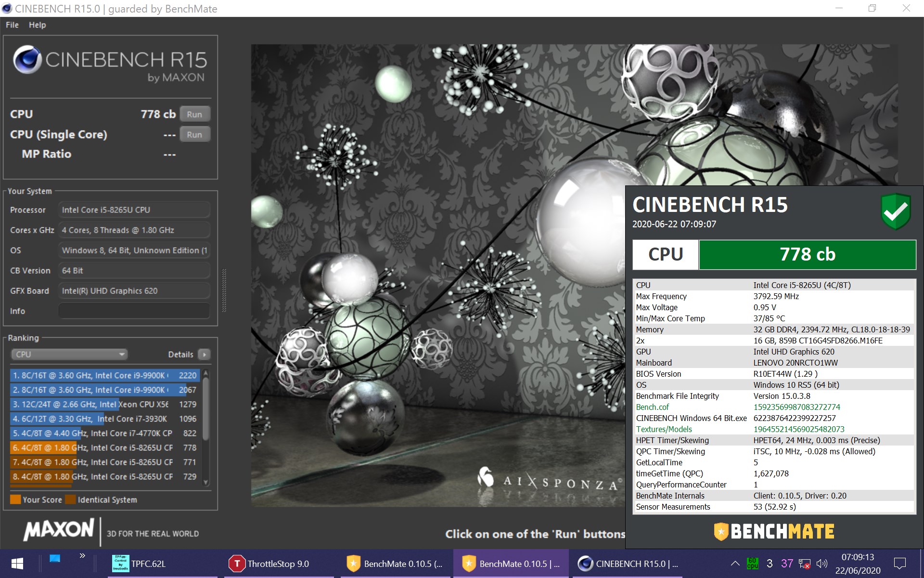The width and height of the screenshot is (924, 578).
Task: Click the BIOS Version R10ET44W value
Action: point(785,374)
